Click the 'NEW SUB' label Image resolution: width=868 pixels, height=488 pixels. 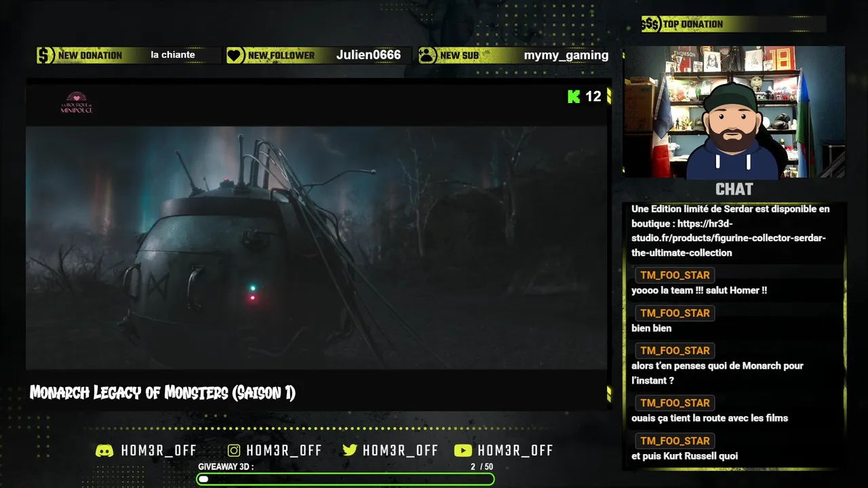click(x=459, y=56)
